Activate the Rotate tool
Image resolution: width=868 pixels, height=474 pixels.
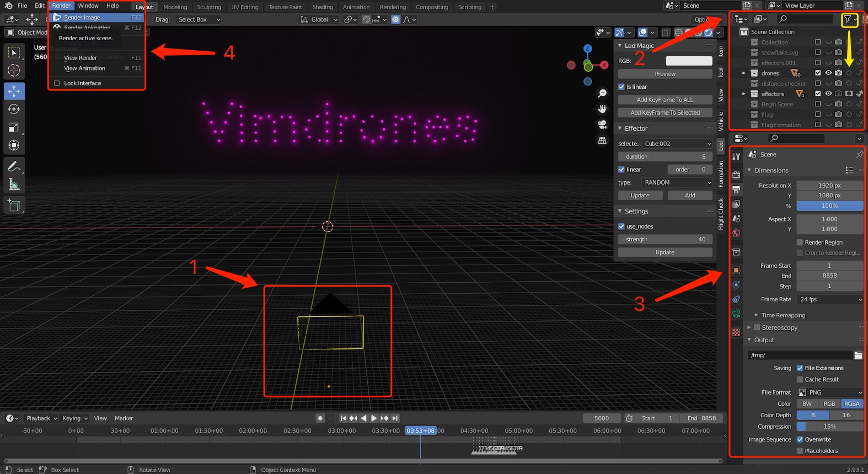[x=14, y=109]
